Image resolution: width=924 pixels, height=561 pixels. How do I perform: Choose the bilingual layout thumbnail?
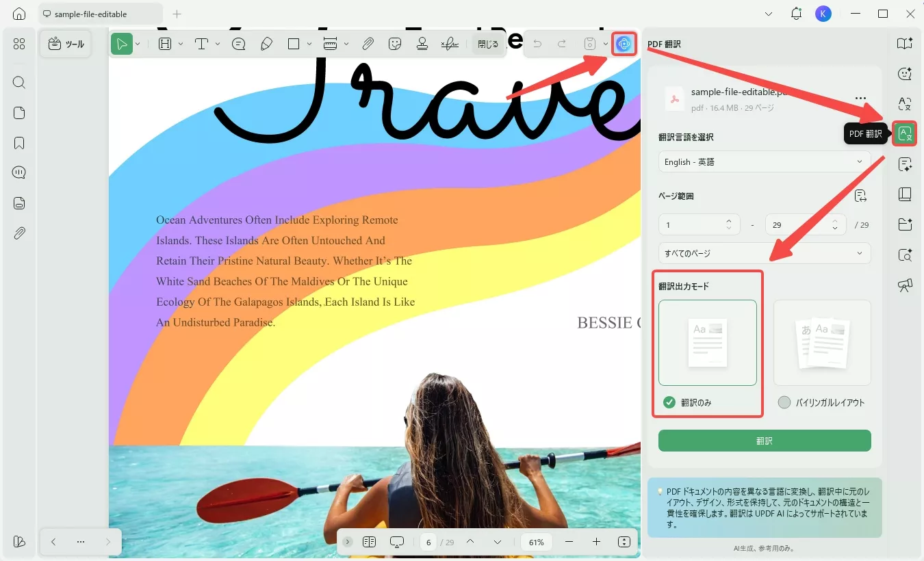(822, 343)
